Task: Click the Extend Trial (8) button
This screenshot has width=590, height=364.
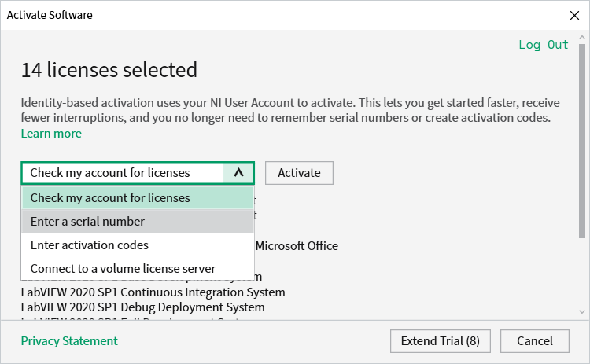Action: [x=441, y=341]
